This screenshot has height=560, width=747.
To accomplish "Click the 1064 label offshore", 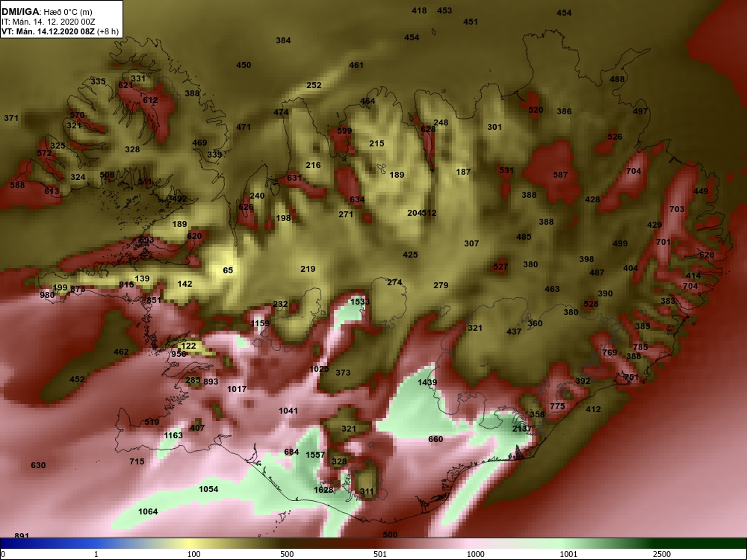I will coord(148,511).
